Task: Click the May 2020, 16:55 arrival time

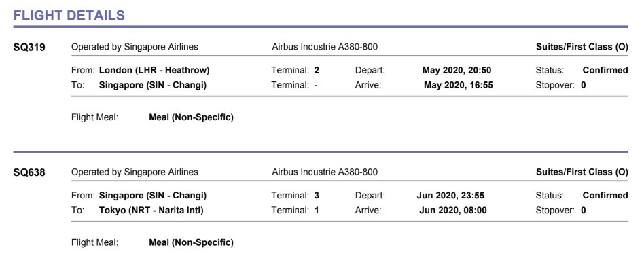Action: pyautogui.click(x=458, y=85)
